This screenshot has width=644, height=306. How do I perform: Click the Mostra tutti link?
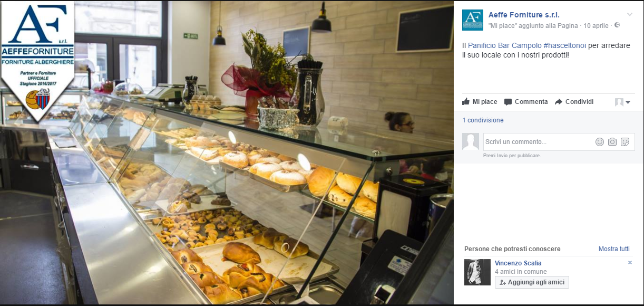(614, 249)
